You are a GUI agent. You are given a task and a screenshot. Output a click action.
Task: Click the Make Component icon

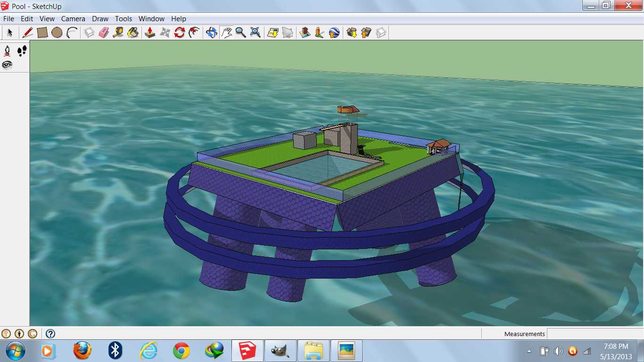pyautogui.click(x=89, y=33)
